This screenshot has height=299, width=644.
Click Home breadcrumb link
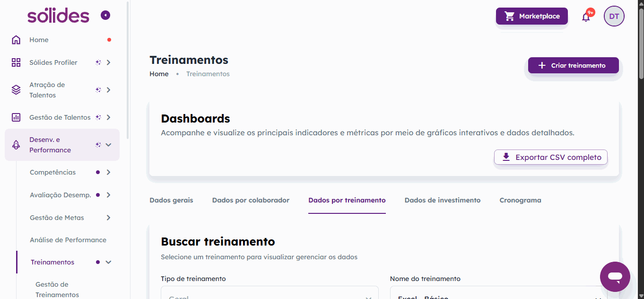[x=159, y=74]
